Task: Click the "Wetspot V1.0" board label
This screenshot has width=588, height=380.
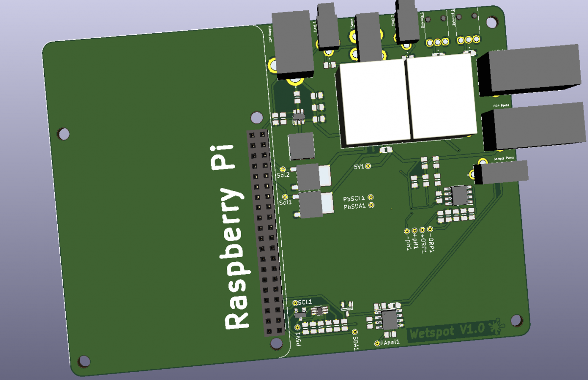Action: click(x=446, y=331)
